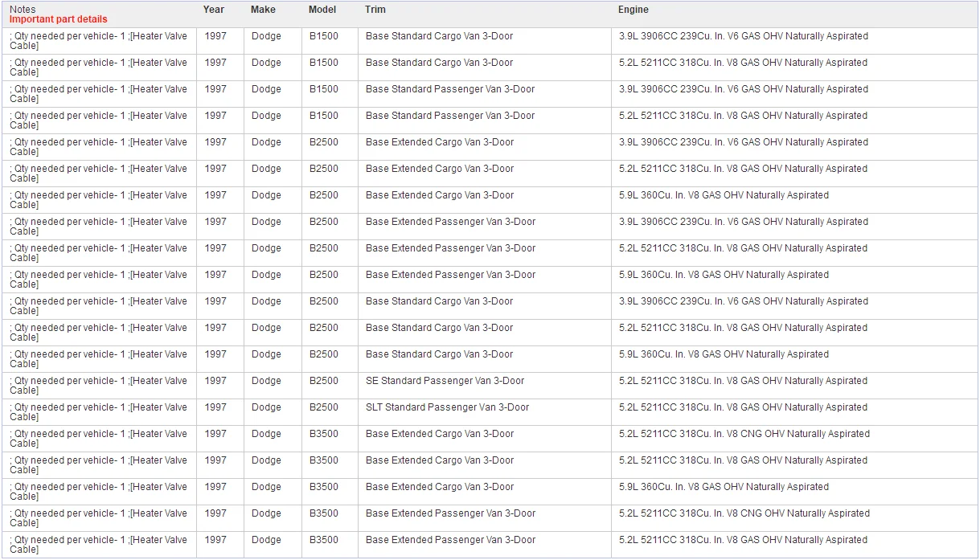Click 3.9L V6 engine in B1500 Cargo Van row
This screenshot has width=980, height=560.
point(744,36)
